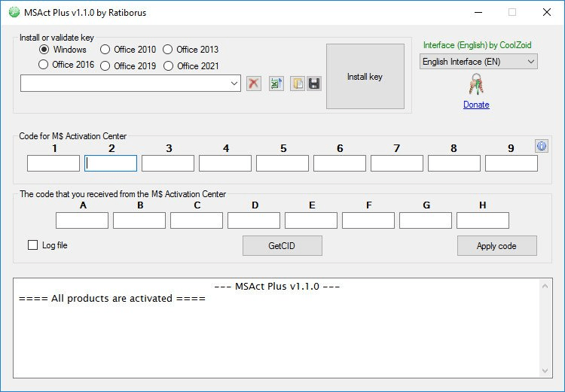Click the red X delete key icon
The width and height of the screenshot is (565, 392).
254,84
